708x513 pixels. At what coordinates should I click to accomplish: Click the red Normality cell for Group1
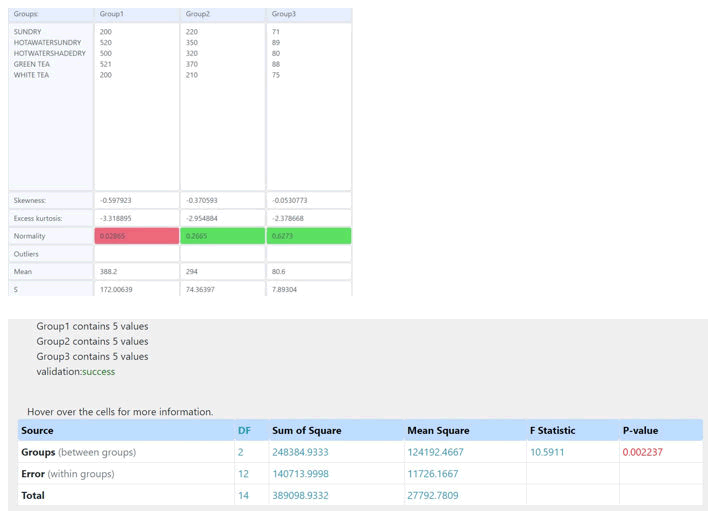[x=137, y=236]
